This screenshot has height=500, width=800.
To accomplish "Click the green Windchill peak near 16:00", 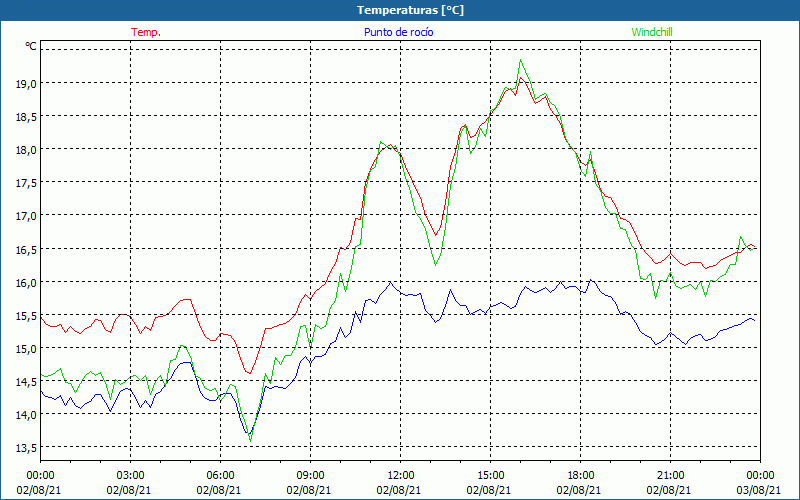I will click(520, 60).
